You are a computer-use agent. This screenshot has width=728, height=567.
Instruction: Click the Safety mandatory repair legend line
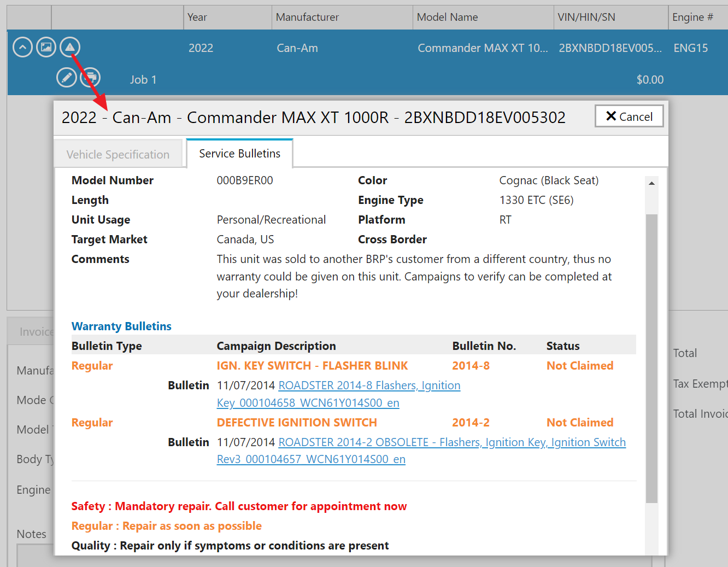pos(239,506)
